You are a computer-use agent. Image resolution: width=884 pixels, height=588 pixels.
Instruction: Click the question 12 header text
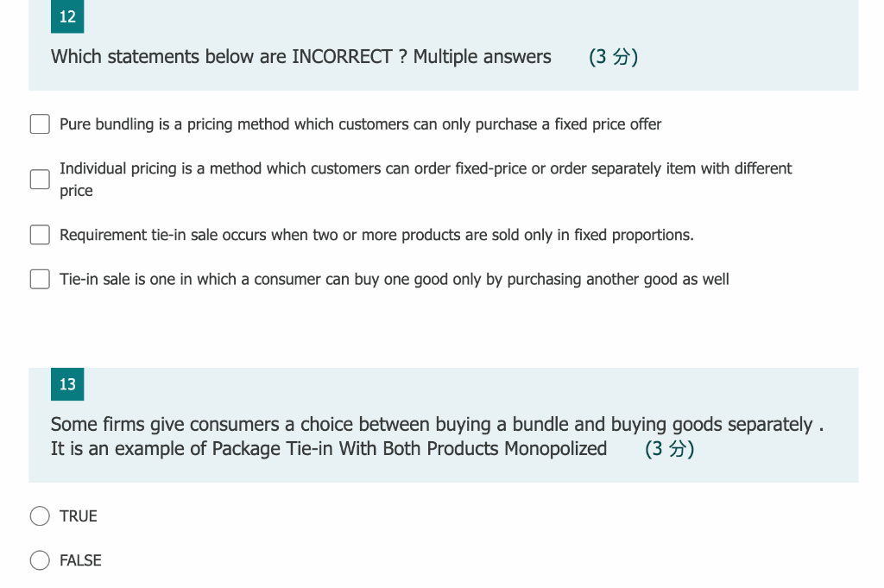pyautogui.click(x=301, y=57)
